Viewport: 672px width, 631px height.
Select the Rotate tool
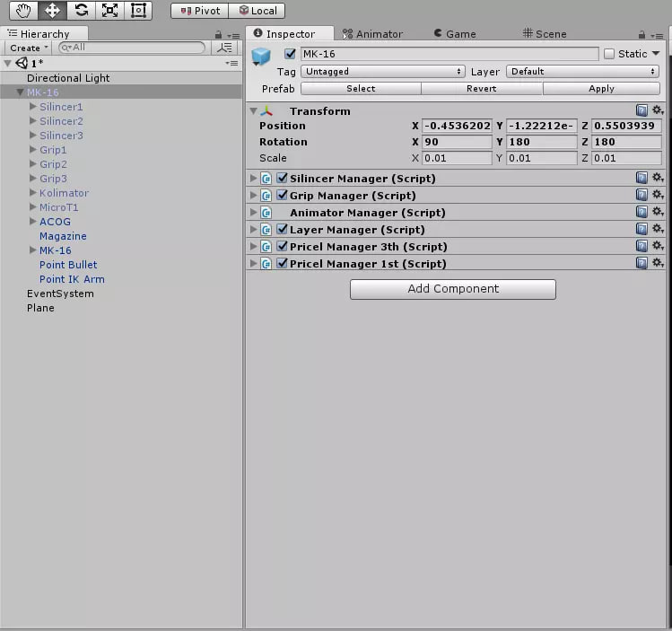(81, 11)
